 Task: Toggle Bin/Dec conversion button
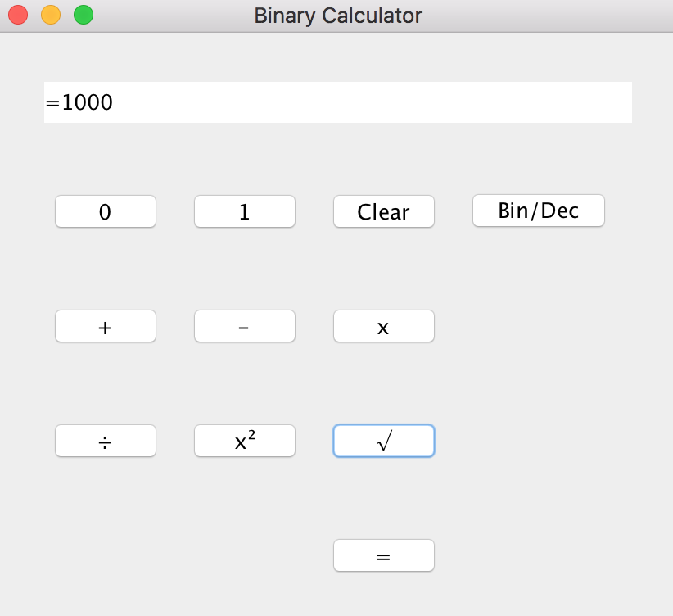[x=539, y=211]
